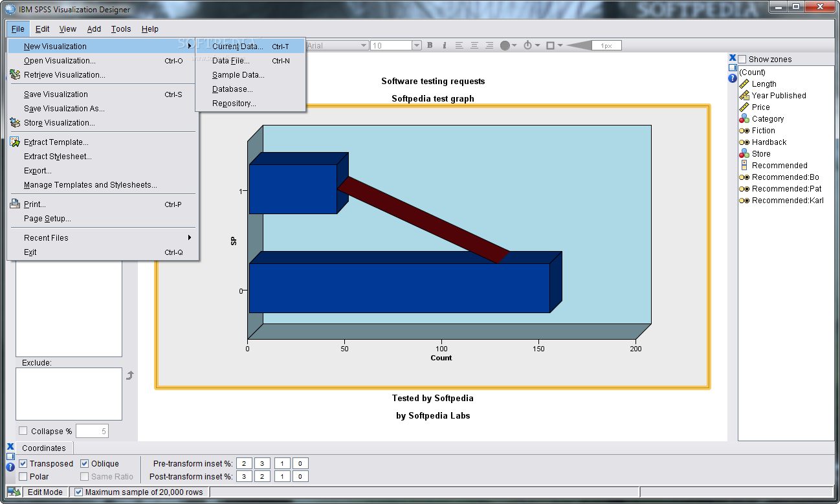Choose Sample Data from submenu

pos(250,75)
